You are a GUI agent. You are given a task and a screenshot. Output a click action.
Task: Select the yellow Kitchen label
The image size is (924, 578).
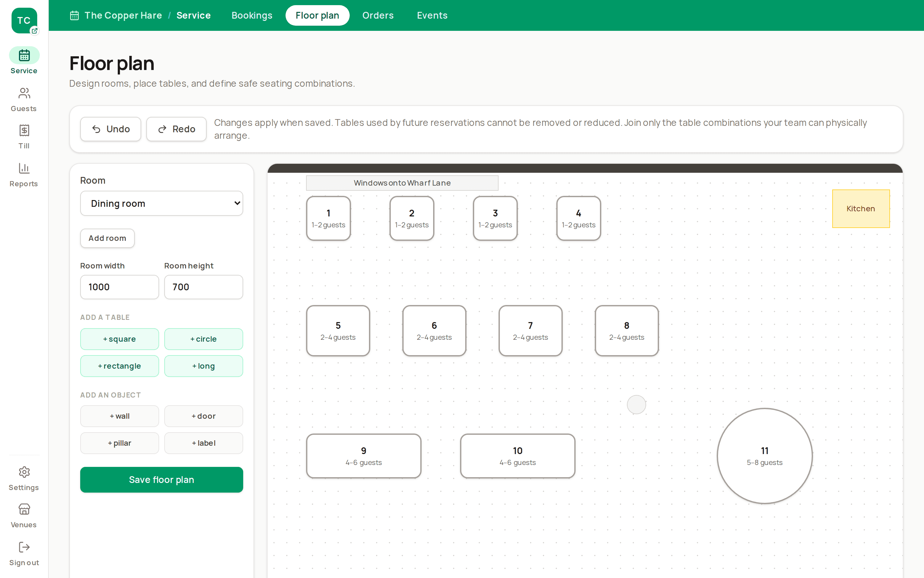click(x=861, y=209)
